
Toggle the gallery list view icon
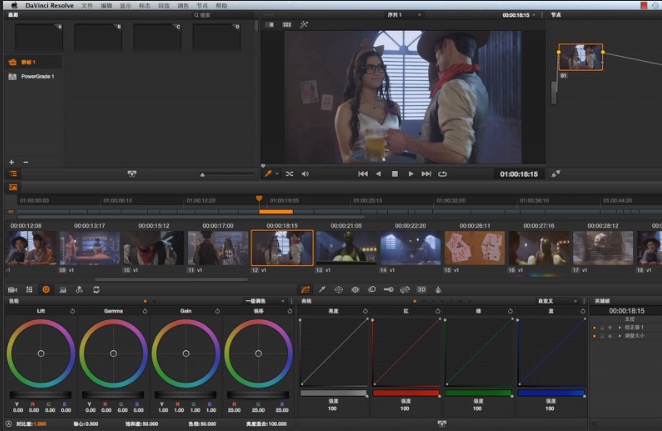13,173
